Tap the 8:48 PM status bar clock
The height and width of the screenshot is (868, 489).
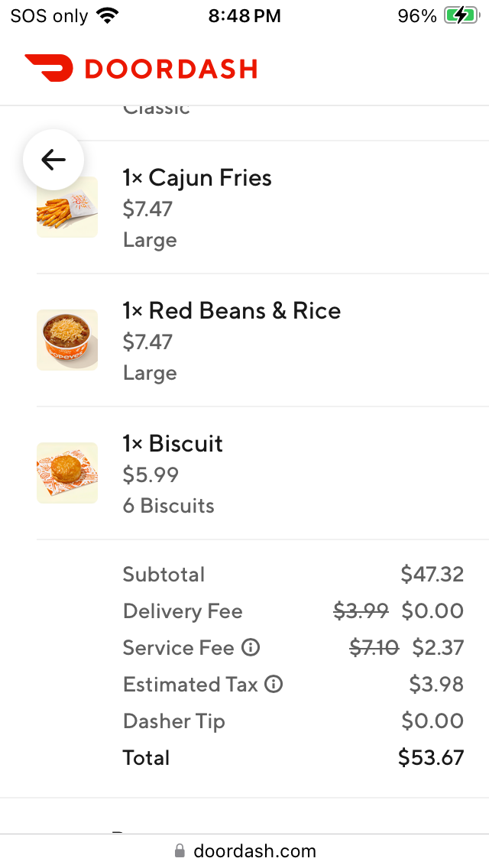pyautogui.click(x=244, y=16)
